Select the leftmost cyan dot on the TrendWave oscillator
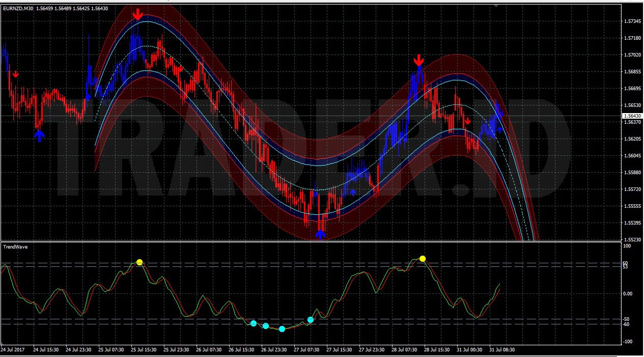Viewport: 644px width, 357px height. pyautogui.click(x=253, y=323)
